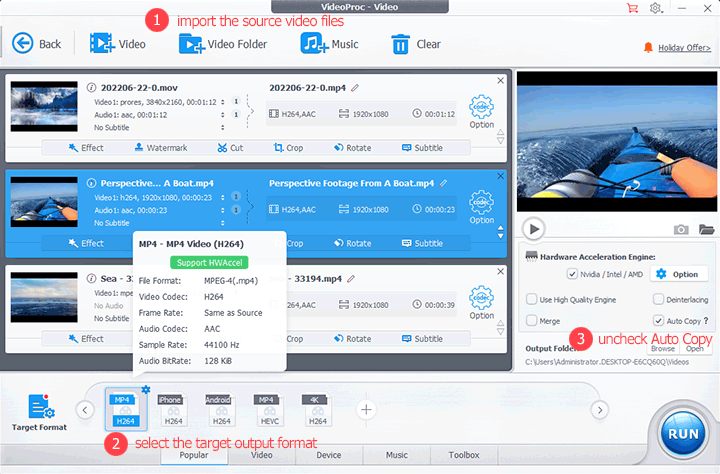Open the shopping cart icon
Viewport: 720px width, 474px height.
[632, 8]
